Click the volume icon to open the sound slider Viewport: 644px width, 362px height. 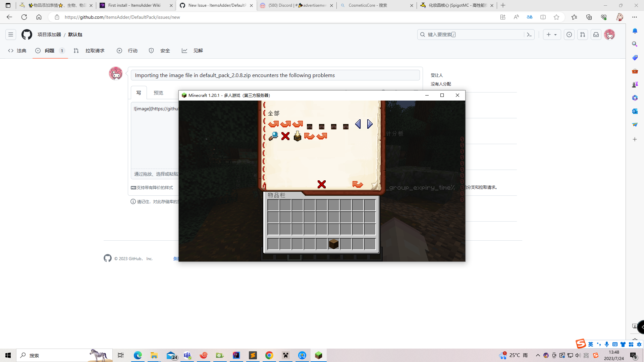click(578, 356)
